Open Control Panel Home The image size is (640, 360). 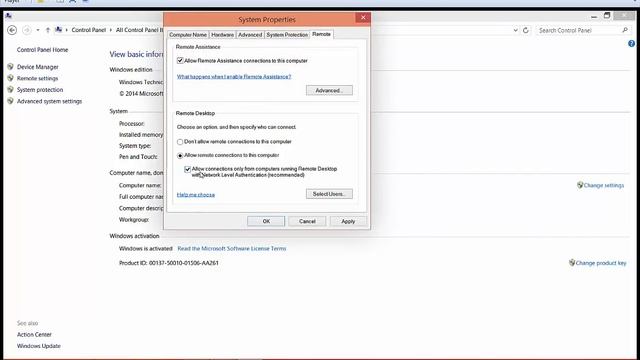pos(42,50)
